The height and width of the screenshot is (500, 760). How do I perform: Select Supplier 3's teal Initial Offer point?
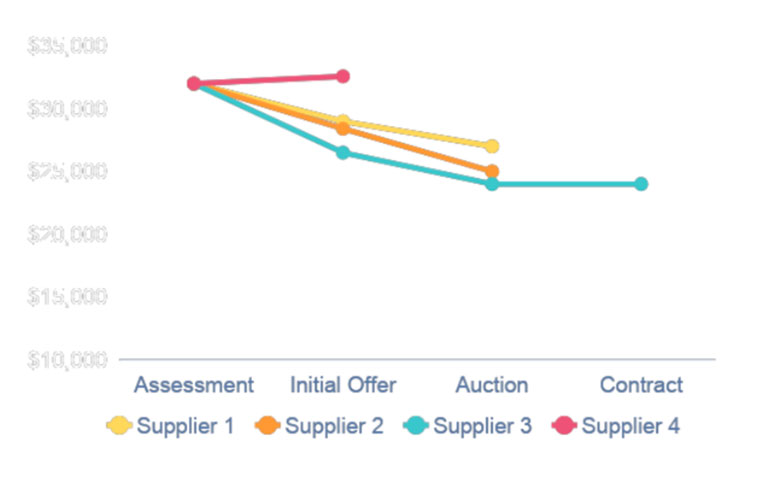tap(343, 153)
